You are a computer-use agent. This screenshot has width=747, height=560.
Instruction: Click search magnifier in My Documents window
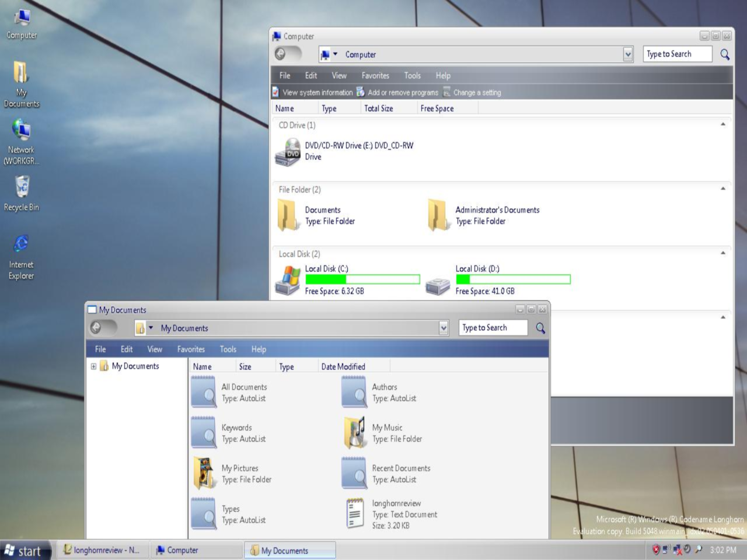[x=540, y=328]
